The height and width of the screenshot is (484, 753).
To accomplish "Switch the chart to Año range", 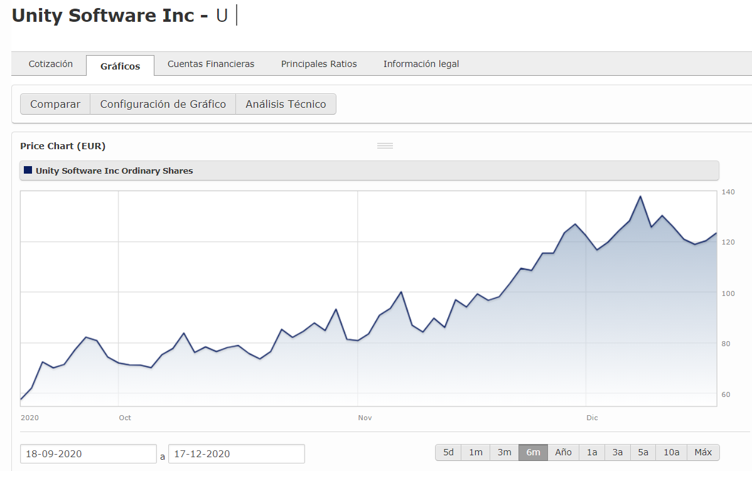I will pyautogui.click(x=564, y=453).
